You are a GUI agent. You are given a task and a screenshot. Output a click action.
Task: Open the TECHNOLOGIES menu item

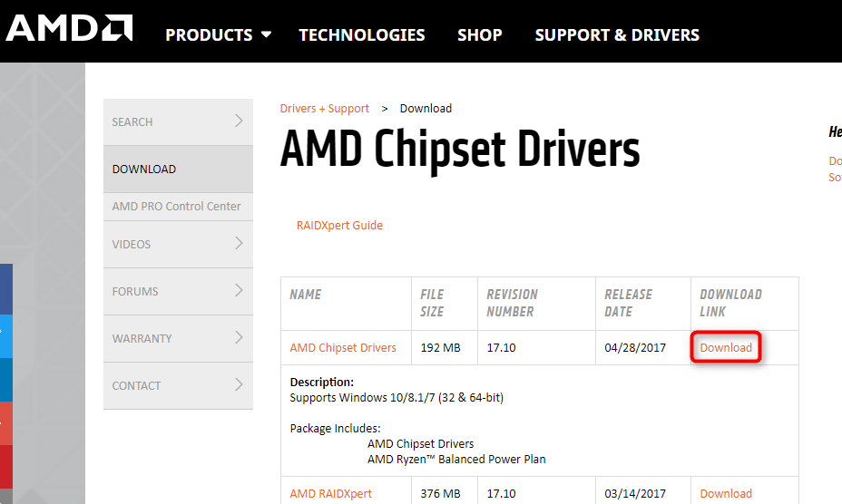pos(361,34)
